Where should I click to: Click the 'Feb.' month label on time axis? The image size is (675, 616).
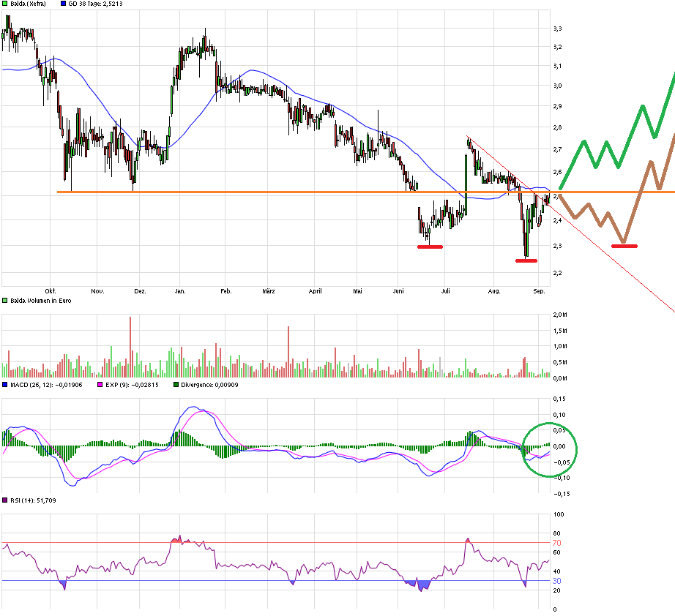pos(226,291)
